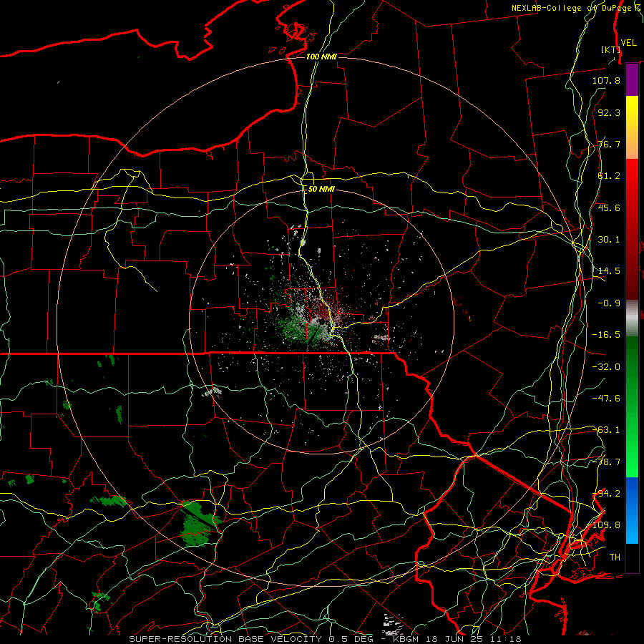Screen dimensions: 644x644
Task: Click the 92.3 legend value
Action: pyautogui.click(x=609, y=112)
